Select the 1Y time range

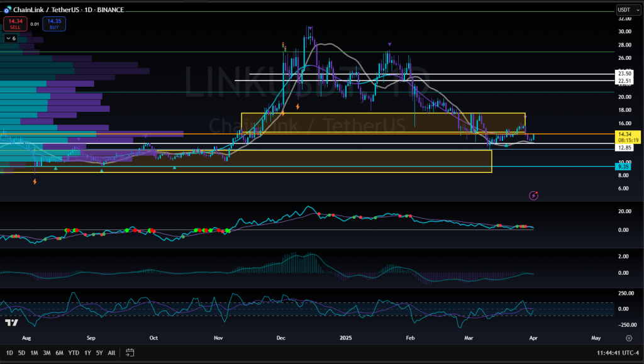click(87, 353)
